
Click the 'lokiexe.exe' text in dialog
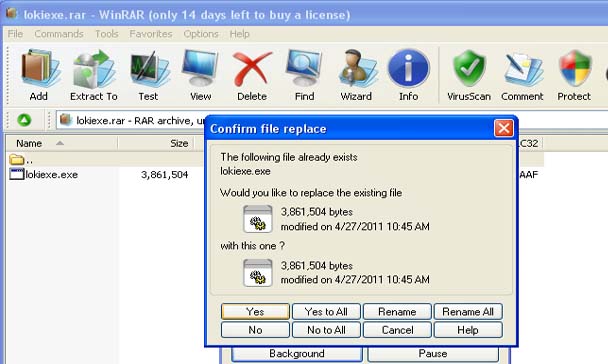click(x=245, y=171)
